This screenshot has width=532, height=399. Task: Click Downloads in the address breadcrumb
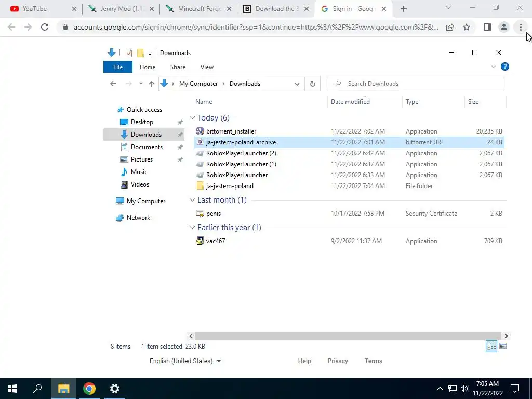245,84
